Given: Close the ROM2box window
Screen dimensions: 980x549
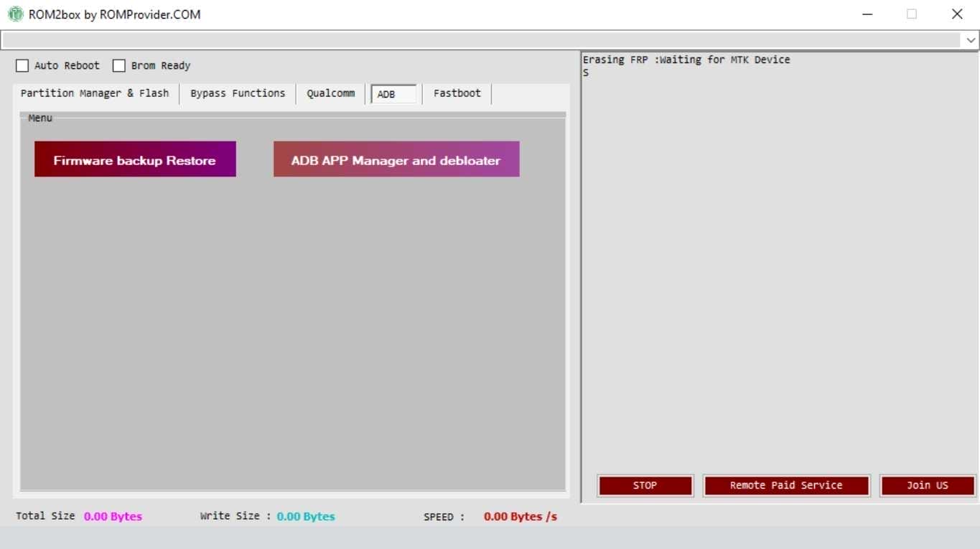Looking at the screenshot, I should click(x=957, y=14).
